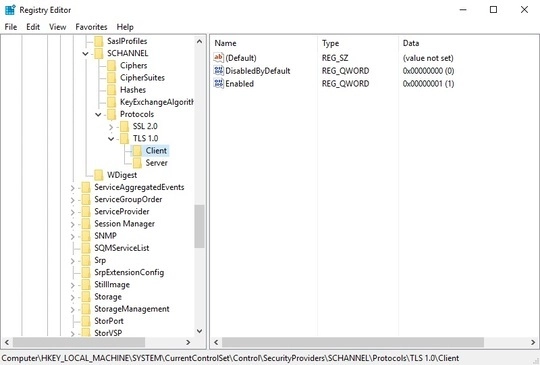Click the ServiceProvider folder icon

click(x=86, y=211)
